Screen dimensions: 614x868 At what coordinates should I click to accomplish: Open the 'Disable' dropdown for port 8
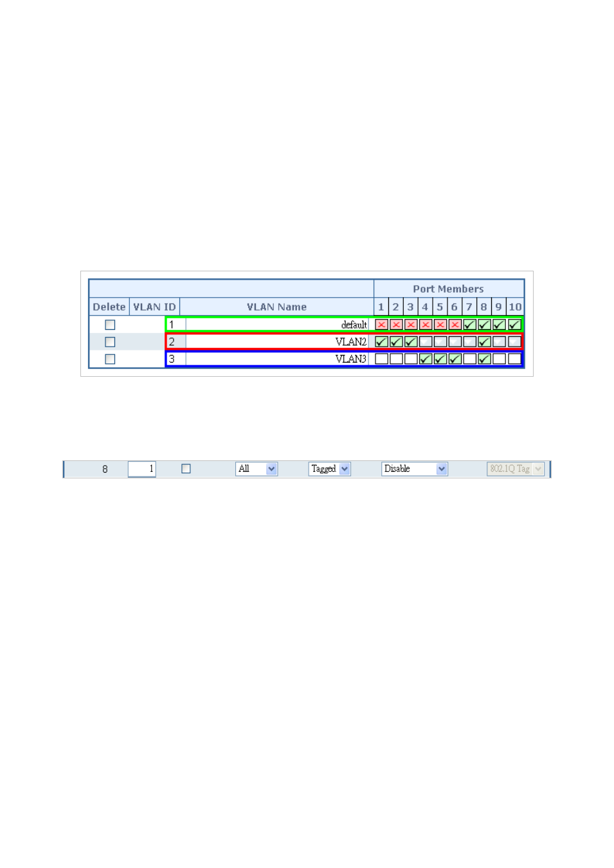tap(414, 469)
